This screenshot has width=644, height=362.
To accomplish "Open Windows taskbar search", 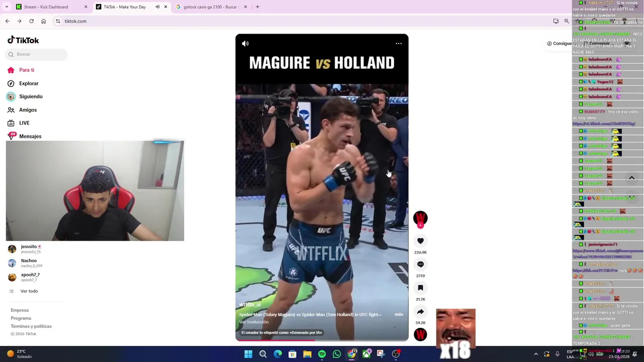I will pyautogui.click(x=263, y=354).
